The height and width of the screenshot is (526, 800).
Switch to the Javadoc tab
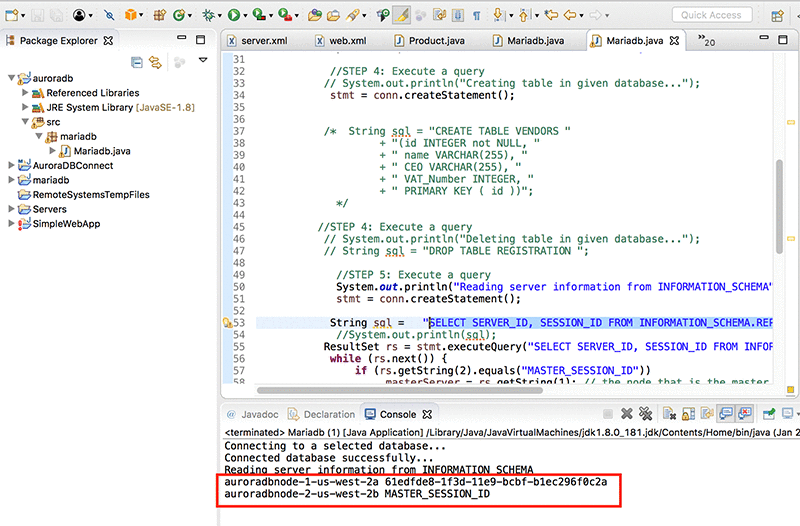[x=253, y=414]
